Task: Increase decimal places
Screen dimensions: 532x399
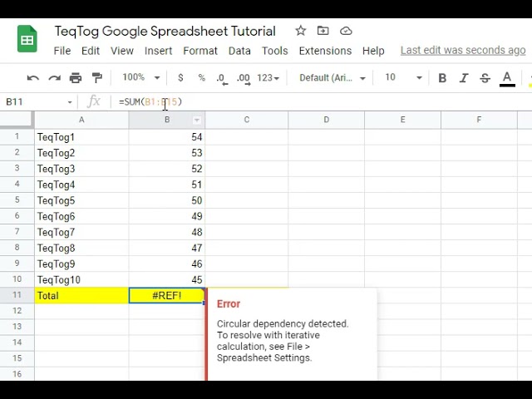Action: point(244,79)
